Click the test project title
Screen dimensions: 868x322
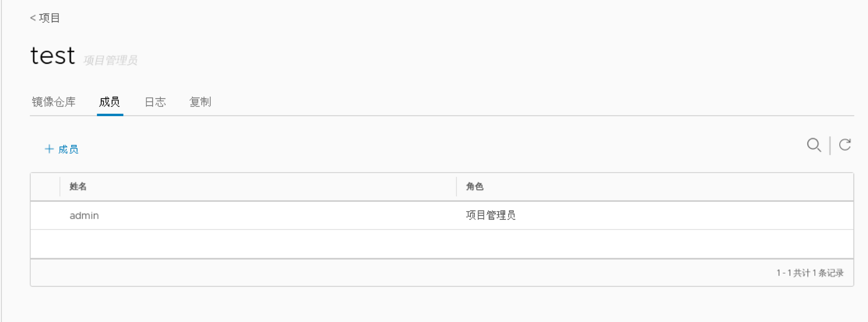[x=53, y=56]
